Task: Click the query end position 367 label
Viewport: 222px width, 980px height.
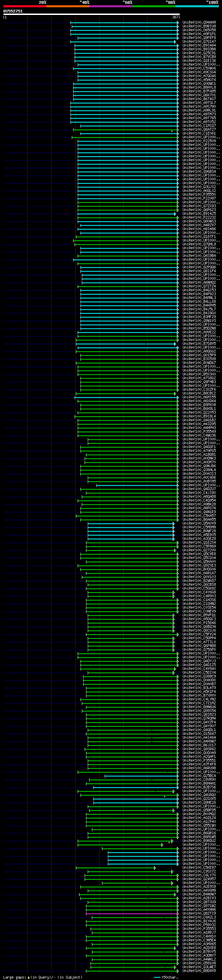Action: point(175,17)
